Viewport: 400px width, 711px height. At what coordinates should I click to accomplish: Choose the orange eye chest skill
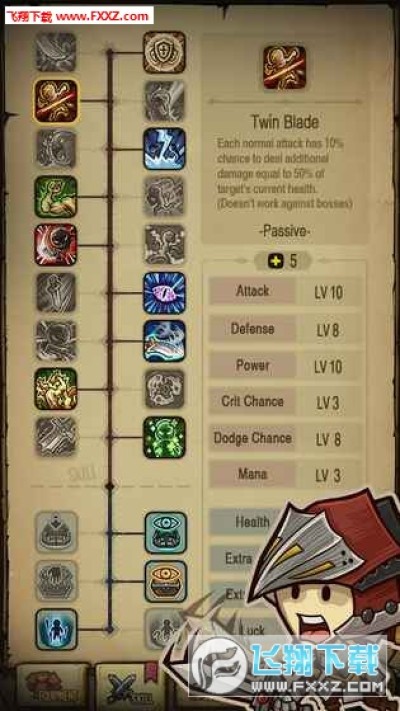click(x=166, y=581)
